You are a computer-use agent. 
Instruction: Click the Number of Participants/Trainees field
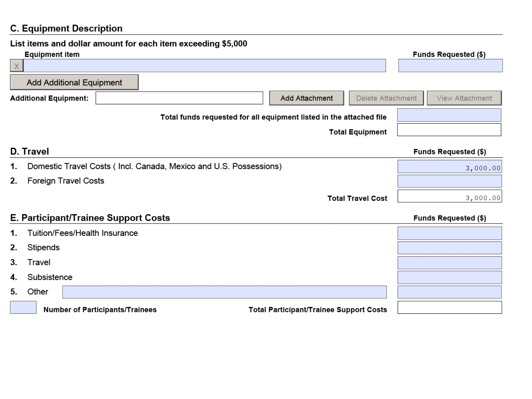(x=23, y=307)
